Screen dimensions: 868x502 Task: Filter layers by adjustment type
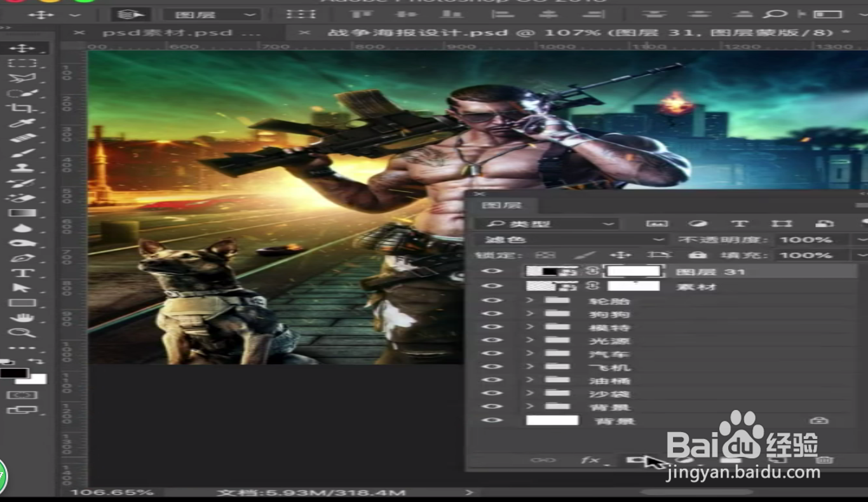click(698, 224)
